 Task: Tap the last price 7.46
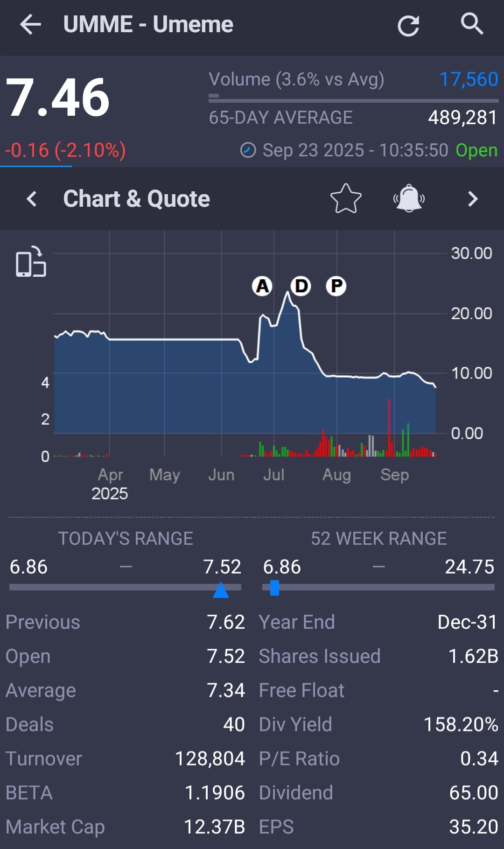[x=58, y=98]
